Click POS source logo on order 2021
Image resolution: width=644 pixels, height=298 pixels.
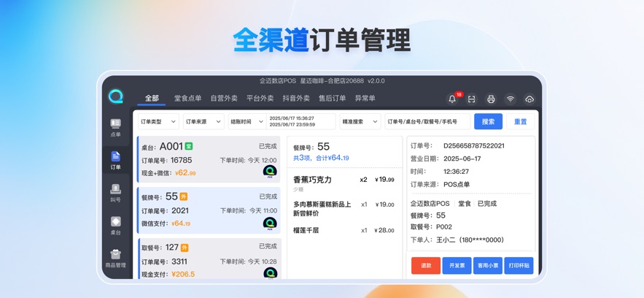pos(270,223)
